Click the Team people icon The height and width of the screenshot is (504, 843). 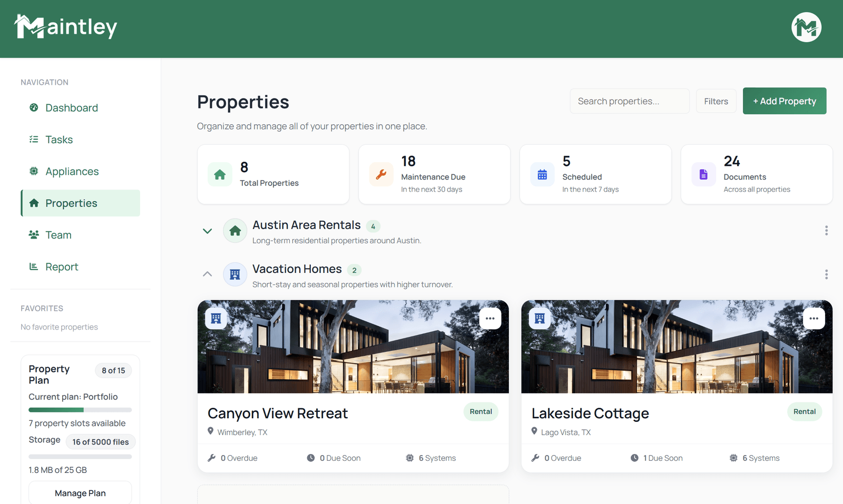pos(34,235)
